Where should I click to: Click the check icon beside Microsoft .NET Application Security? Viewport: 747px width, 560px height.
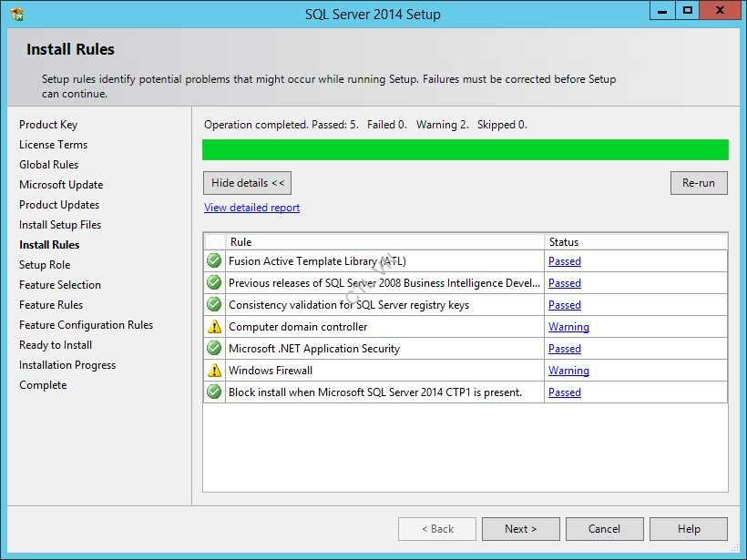pyautogui.click(x=213, y=348)
